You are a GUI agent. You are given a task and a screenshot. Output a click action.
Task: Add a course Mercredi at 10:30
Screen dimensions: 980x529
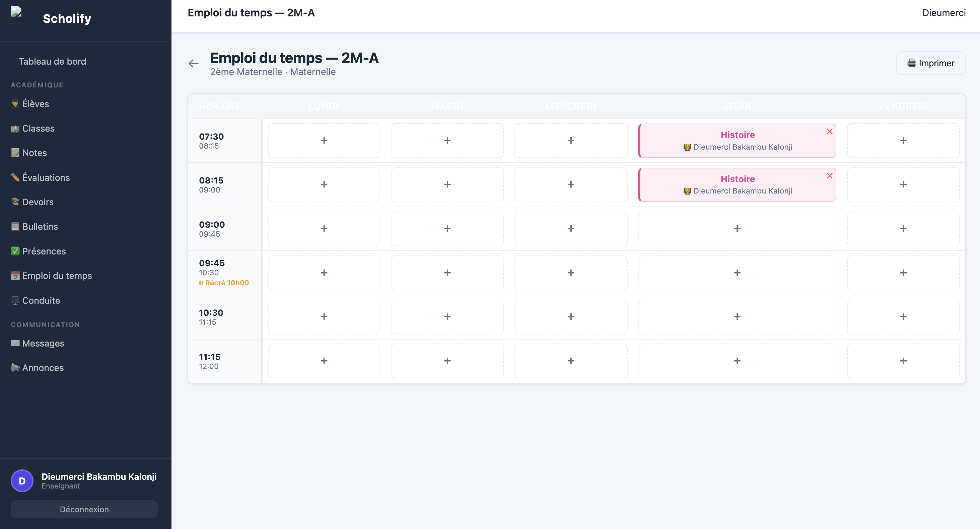click(x=571, y=317)
